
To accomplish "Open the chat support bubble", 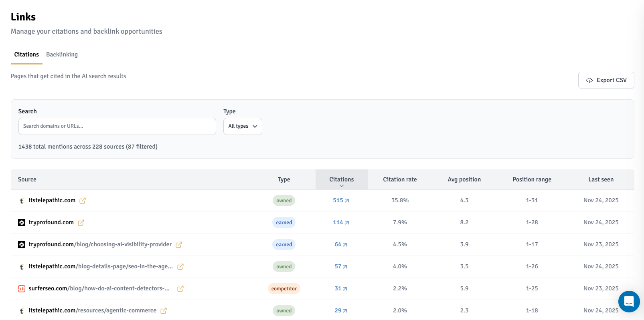I will pyautogui.click(x=629, y=301).
